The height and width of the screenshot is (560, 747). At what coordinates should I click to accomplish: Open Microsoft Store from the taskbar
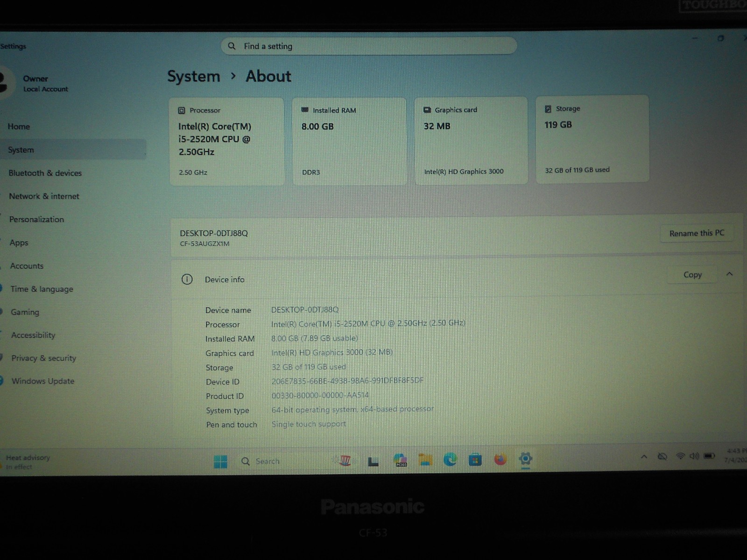[475, 460]
